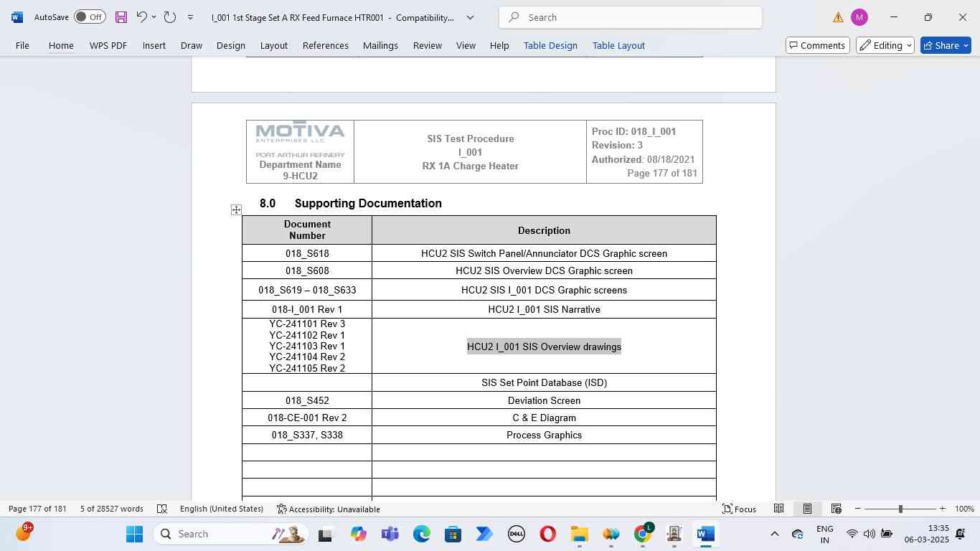Open Microsoft Store from the taskbar
This screenshot has width=980, height=551.
point(453,534)
